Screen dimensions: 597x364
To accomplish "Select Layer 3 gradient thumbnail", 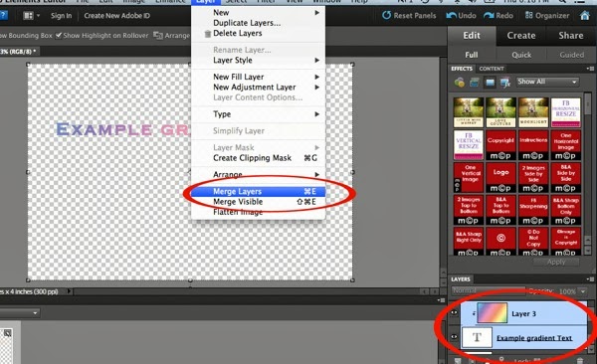I will [x=492, y=312].
